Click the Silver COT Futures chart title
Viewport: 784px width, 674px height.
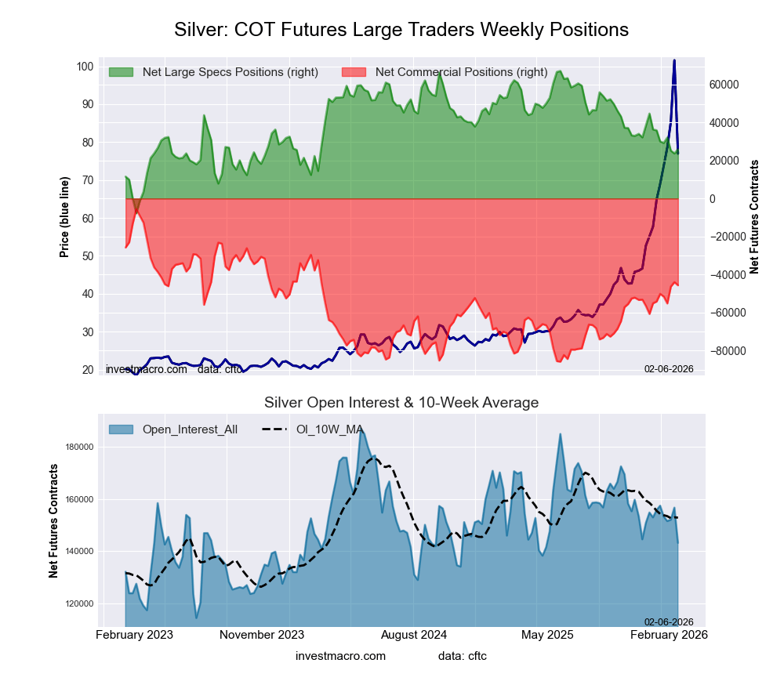(401, 30)
